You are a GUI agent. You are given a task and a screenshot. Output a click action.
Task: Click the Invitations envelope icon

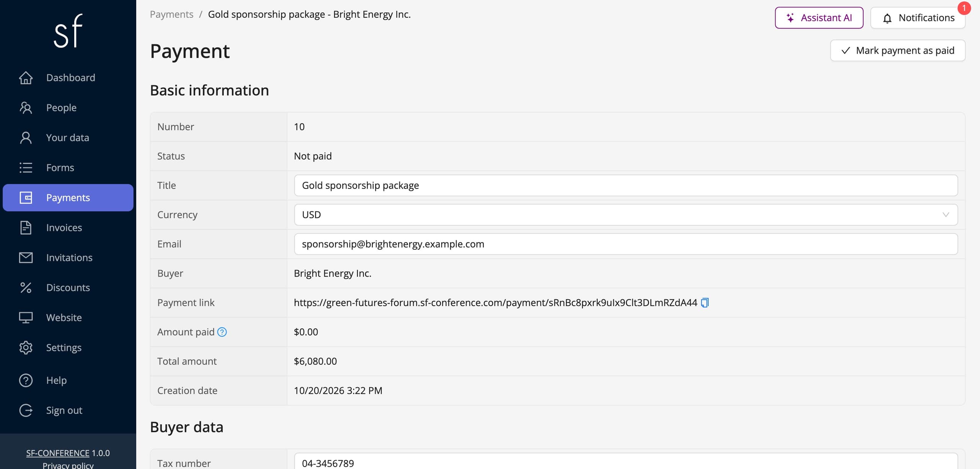click(x=26, y=257)
